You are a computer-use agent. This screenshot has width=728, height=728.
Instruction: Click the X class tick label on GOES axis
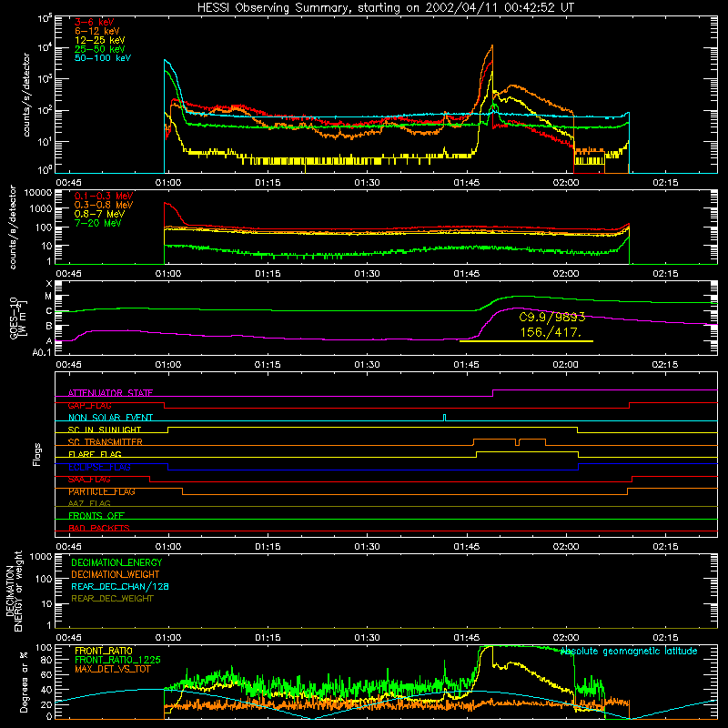pos(49,284)
